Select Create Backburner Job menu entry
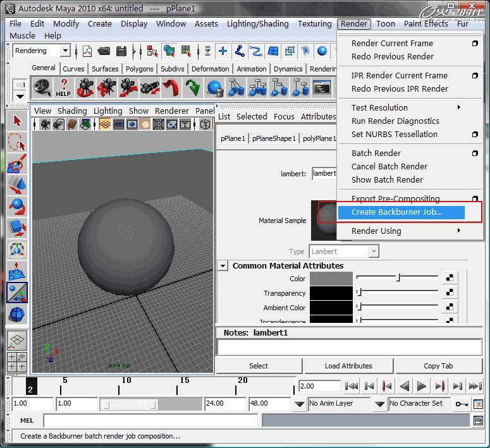This screenshot has width=490, height=448. tap(396, 212)
